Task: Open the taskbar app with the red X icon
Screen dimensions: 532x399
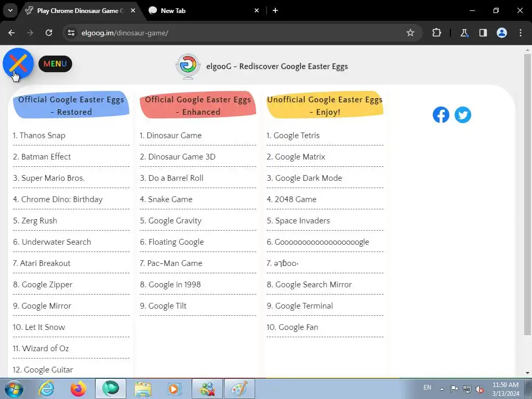Action: click(x=207, y=389)
